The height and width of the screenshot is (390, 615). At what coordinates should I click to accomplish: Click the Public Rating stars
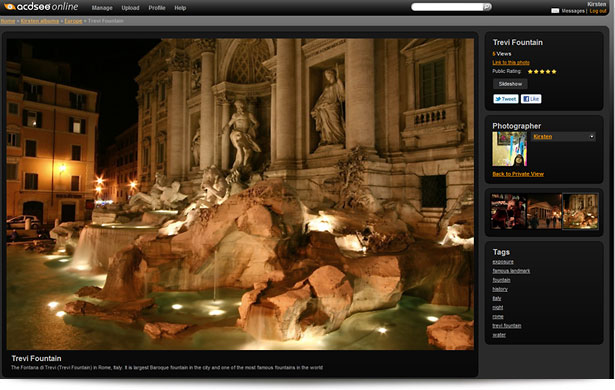(x=542, y=71)
